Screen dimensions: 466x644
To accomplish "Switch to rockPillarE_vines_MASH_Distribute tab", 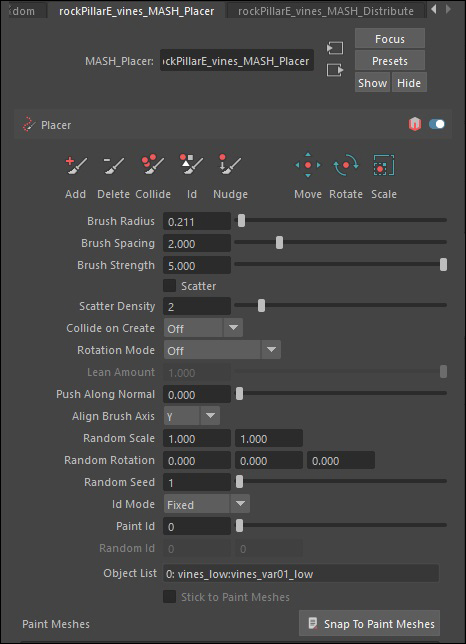I will click(326, 11).
